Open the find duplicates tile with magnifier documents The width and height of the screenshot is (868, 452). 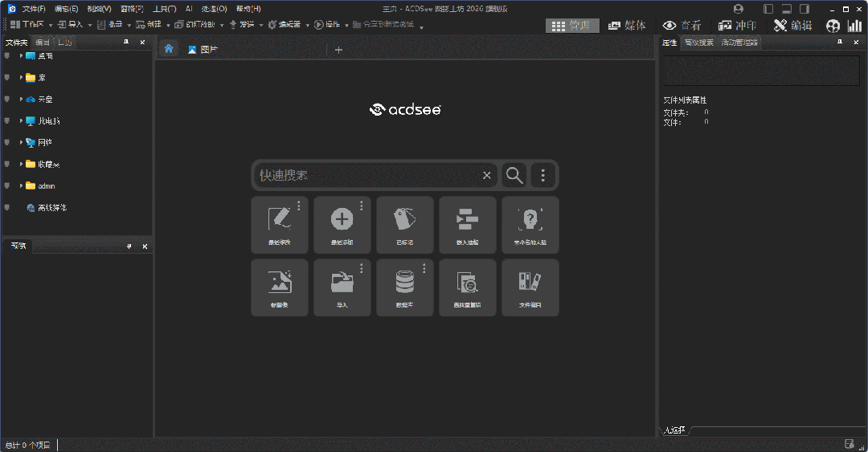tap(467, 287)
